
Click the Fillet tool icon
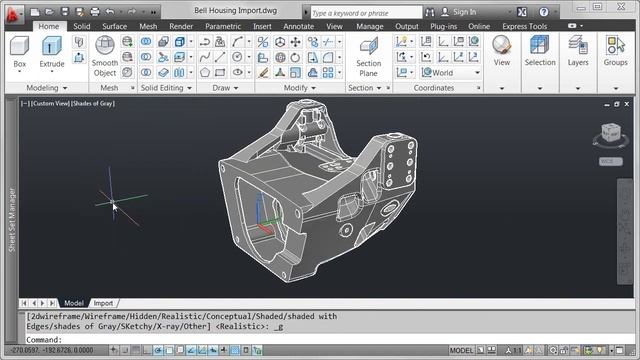(328, 57)
